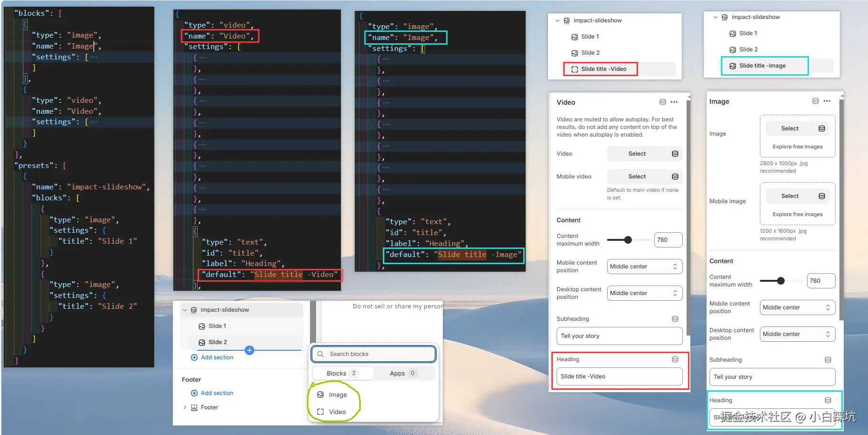Switch to the Blocks tab

[342, 374]
